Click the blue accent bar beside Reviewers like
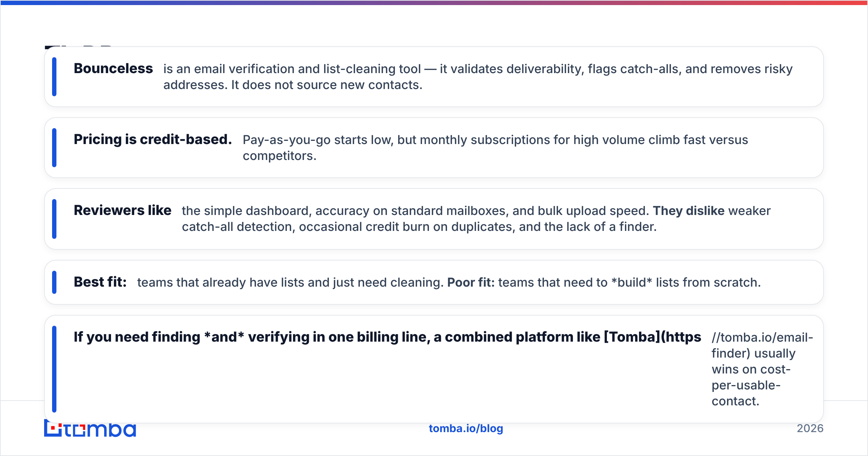Screen dimensions: 868x456 54,219
